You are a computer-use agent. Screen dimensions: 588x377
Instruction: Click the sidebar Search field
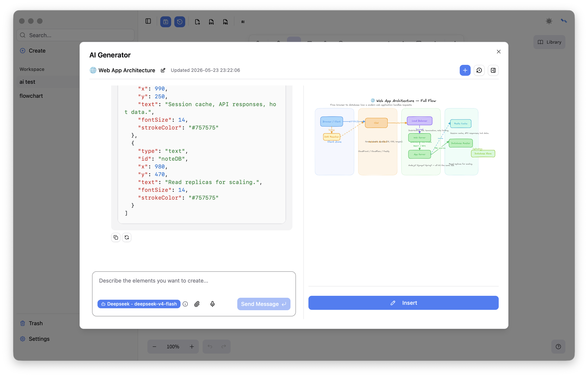click(75, 35)
